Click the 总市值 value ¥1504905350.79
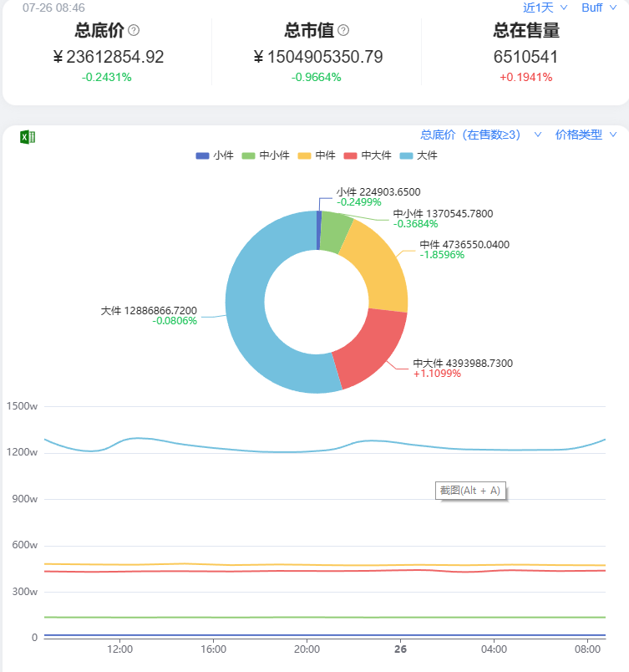The image size is (629, 672). coord(318,57)
